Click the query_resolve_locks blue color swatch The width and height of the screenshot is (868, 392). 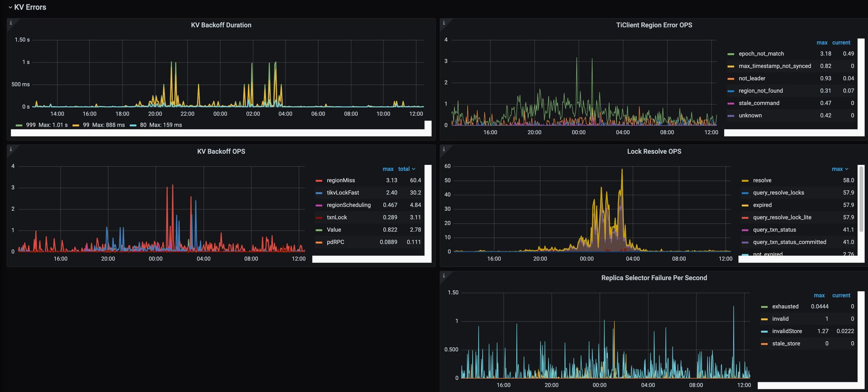click(745, 193)
